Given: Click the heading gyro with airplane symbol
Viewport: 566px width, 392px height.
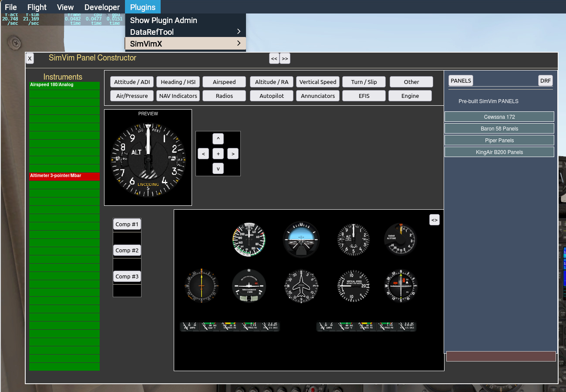Looking at the screenshot, I should pyautogui.click(x=301, y=285).
